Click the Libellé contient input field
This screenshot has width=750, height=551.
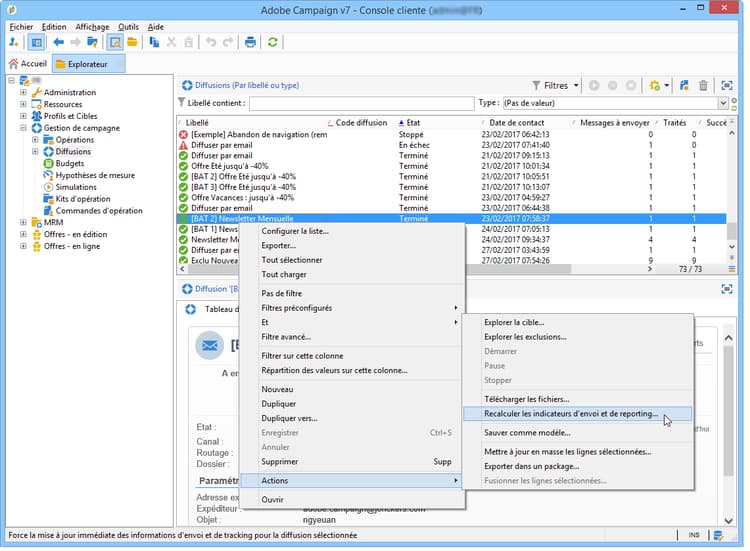click(361, 103)
